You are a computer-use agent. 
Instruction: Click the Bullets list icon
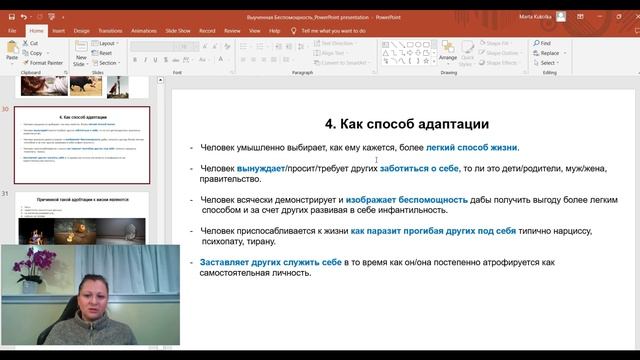pos(244,46)
